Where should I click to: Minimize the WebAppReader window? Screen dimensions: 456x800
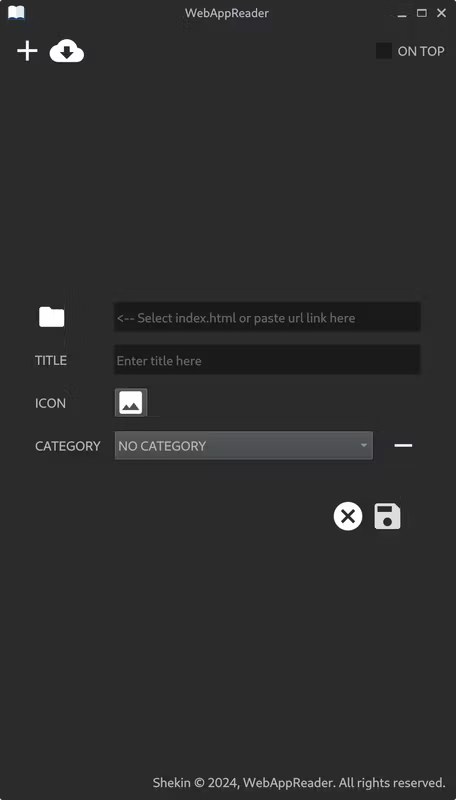pyautogui.click(x=402, y=13)
